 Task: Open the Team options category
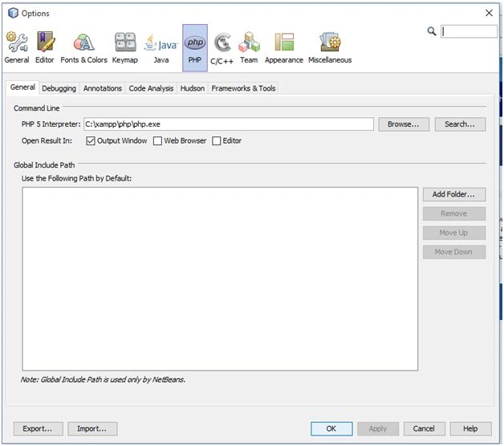click(x=249, y=47)
